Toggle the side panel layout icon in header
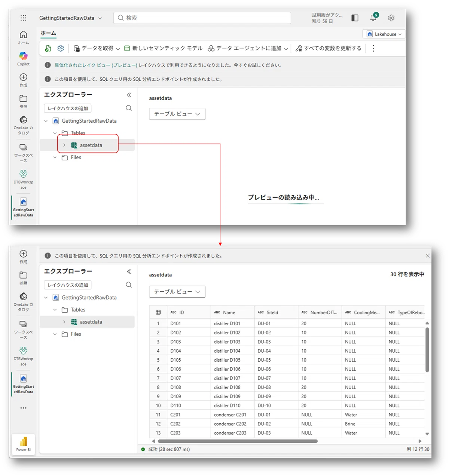Viewport: 449px width, 476px height. (355, 18)
